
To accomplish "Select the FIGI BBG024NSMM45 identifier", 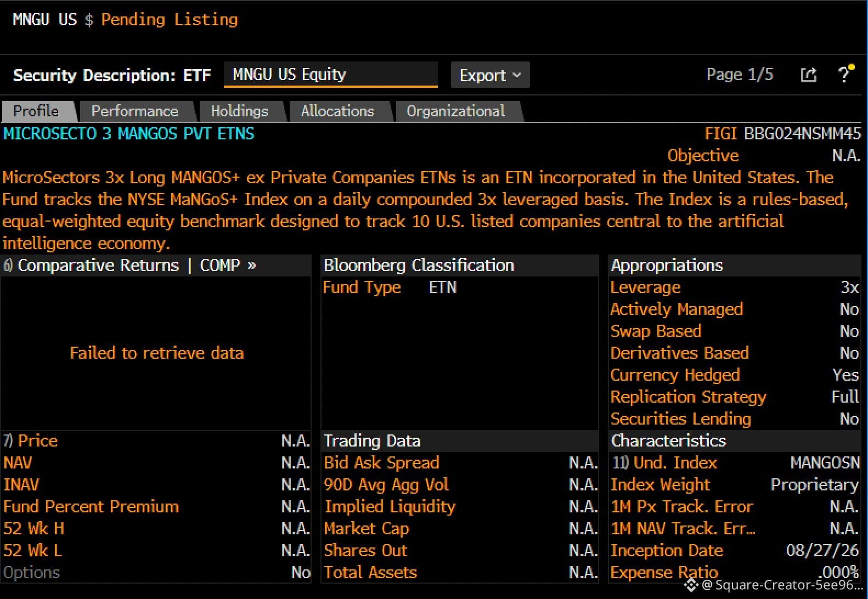I will tap(783, 134).
